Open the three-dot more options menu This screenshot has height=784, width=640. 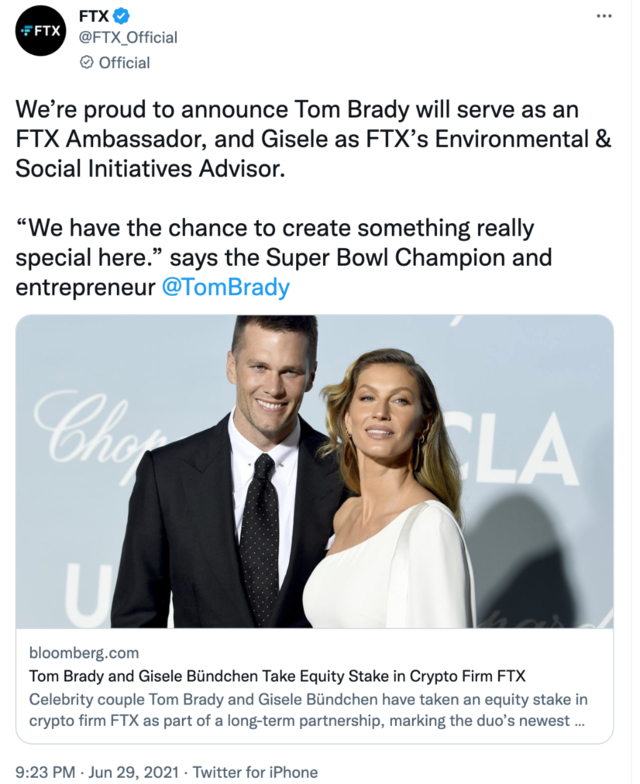[605, 16]
